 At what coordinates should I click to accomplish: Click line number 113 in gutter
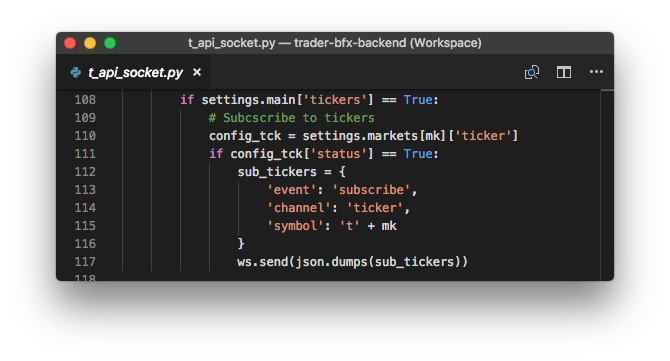[x=85, y=190]
